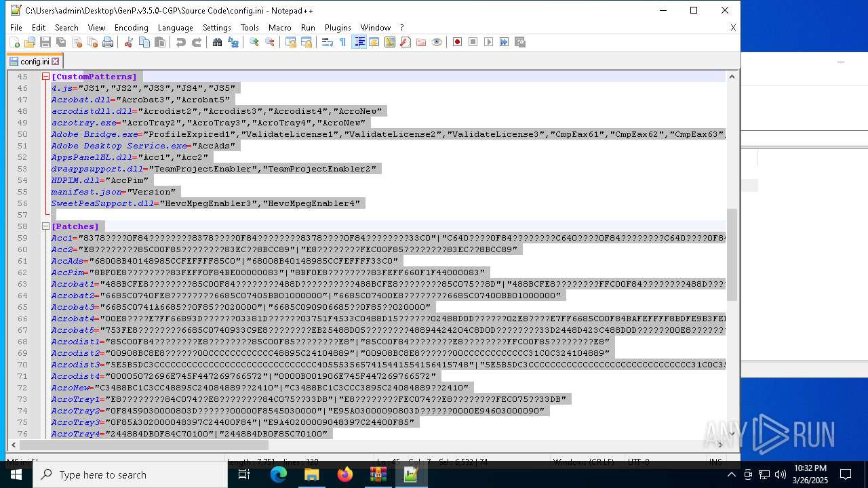Save the file using the Save icon
Screen dimensions: 868x488
45,42
